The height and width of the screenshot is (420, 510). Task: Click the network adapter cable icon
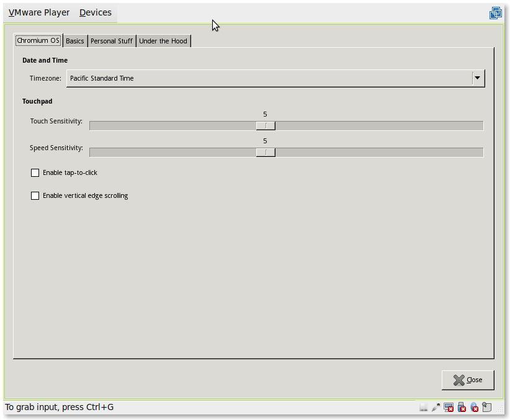click(436, 408)
